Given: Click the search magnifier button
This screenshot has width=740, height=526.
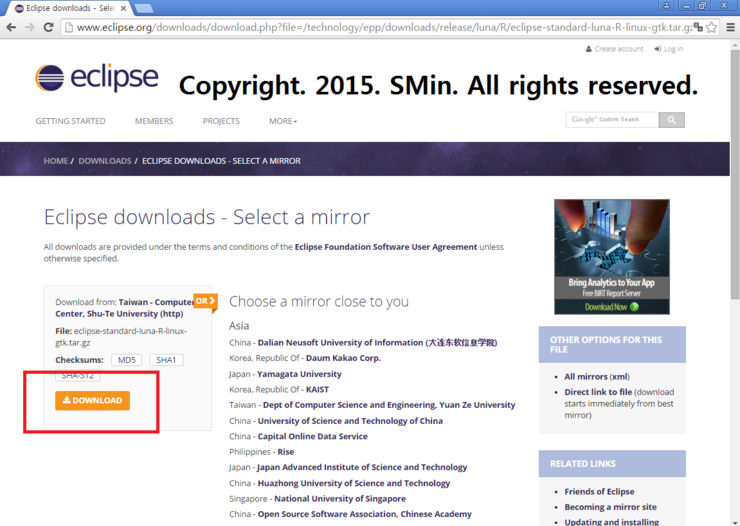Looking at the screenshot, I should (672, 120).
